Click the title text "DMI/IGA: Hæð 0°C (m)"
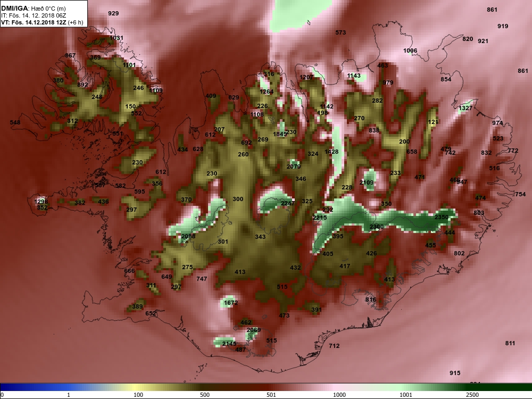The height and width of the screenshot is (399, 532). coord(33,9)
